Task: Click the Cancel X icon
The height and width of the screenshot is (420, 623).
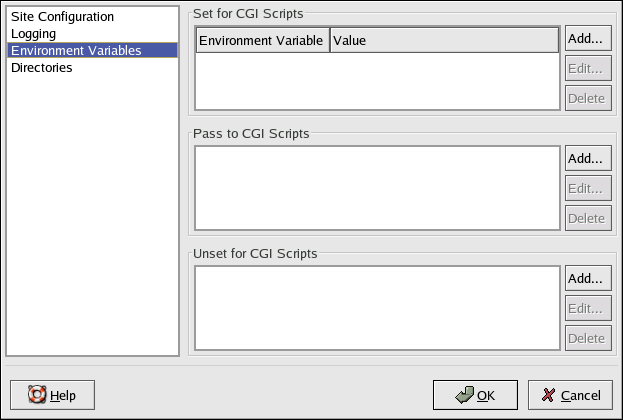Action: pyautogui.click(x=549, y=395)
